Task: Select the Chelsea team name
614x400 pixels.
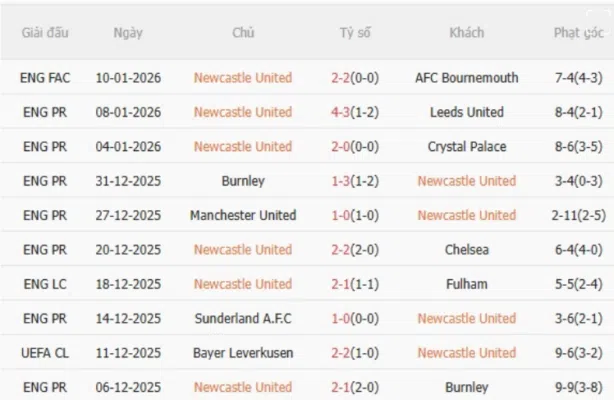Action: pos(467,249)
